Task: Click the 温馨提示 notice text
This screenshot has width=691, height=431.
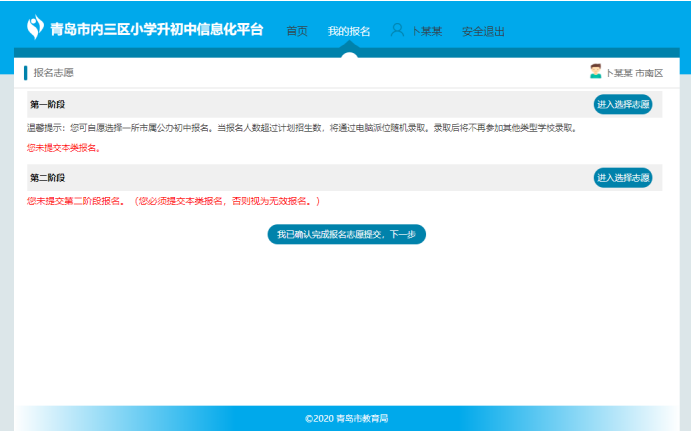Action: coord(302,128)
